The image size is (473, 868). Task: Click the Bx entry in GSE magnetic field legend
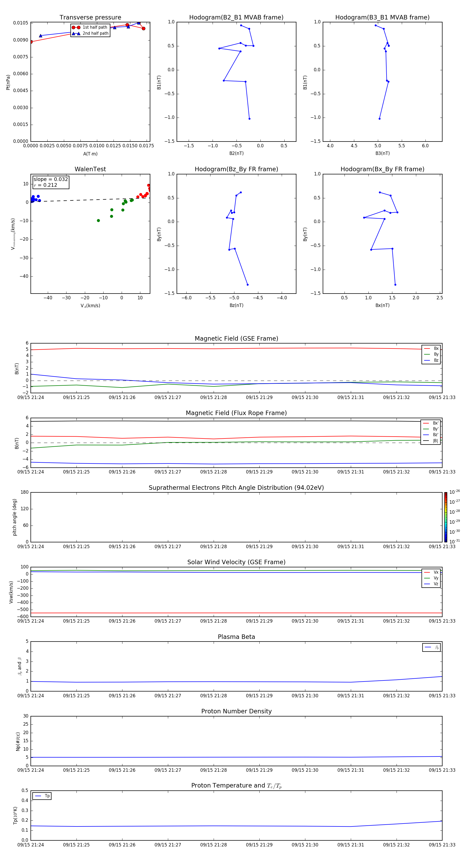pyautogui.click(x=431, y=349)
